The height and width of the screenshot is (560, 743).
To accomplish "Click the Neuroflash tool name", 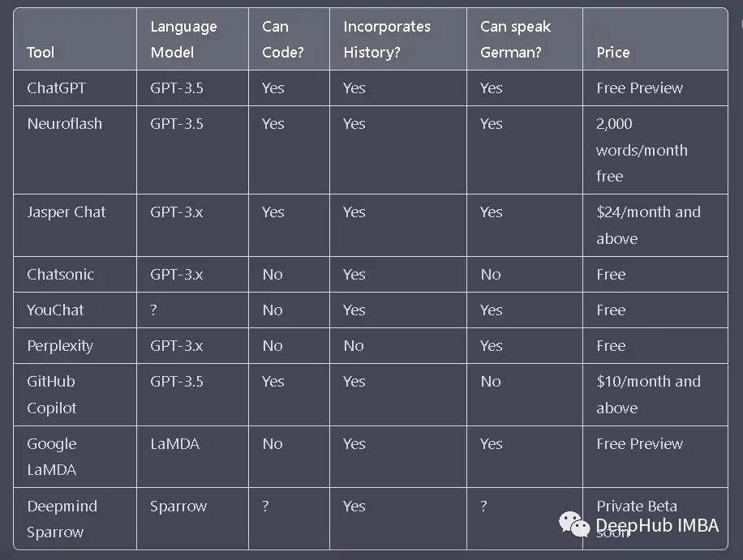I will [64, 124].
